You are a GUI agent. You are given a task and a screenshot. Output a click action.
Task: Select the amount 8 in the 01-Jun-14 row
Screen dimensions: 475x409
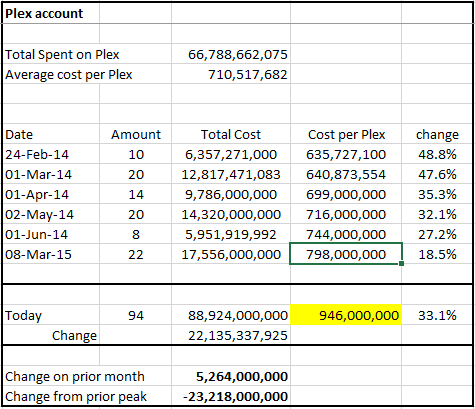136,234
